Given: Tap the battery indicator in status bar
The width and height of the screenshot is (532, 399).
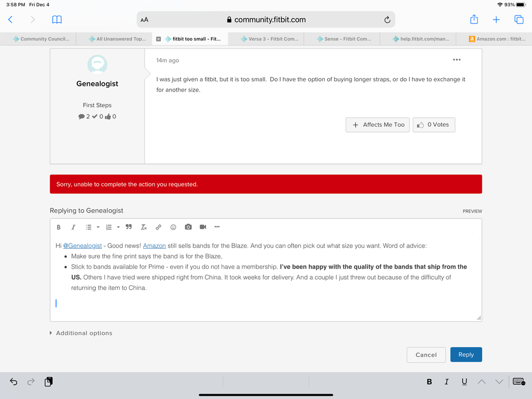Looking at the screenshot, I should tap(521, 5).
